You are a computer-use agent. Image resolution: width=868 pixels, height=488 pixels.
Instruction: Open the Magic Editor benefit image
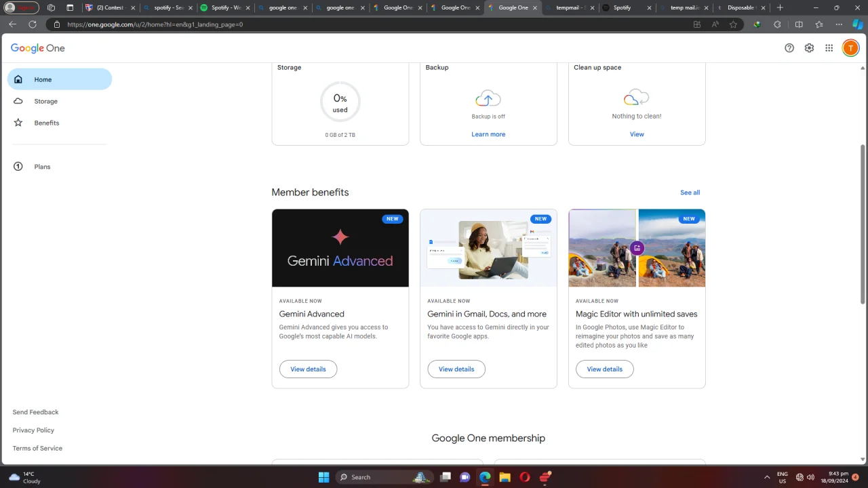point(637,248)
